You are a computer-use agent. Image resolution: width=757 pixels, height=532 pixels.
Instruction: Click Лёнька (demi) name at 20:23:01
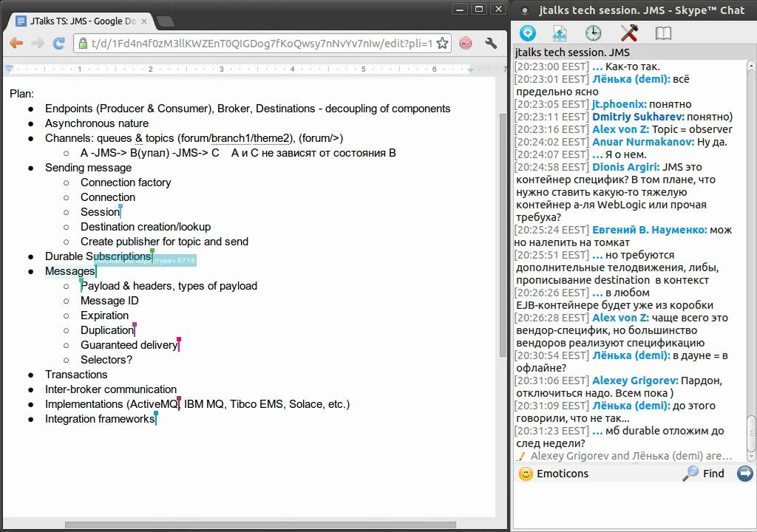[x=631, y=78]
